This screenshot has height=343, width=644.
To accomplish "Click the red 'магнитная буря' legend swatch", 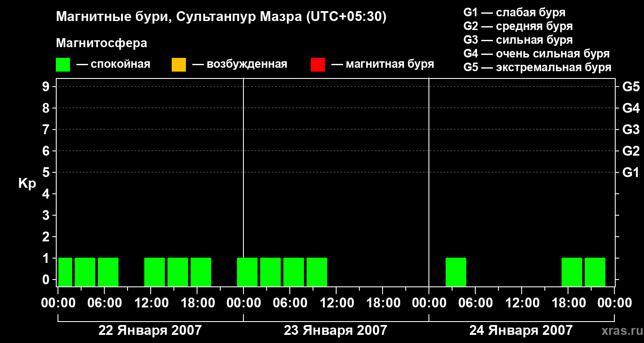I will tap(318, 65).
